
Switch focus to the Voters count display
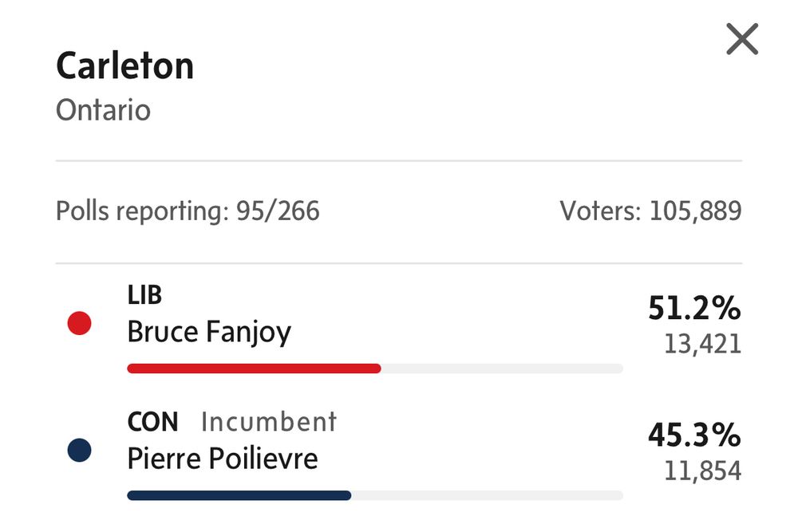tap(650, 210)
